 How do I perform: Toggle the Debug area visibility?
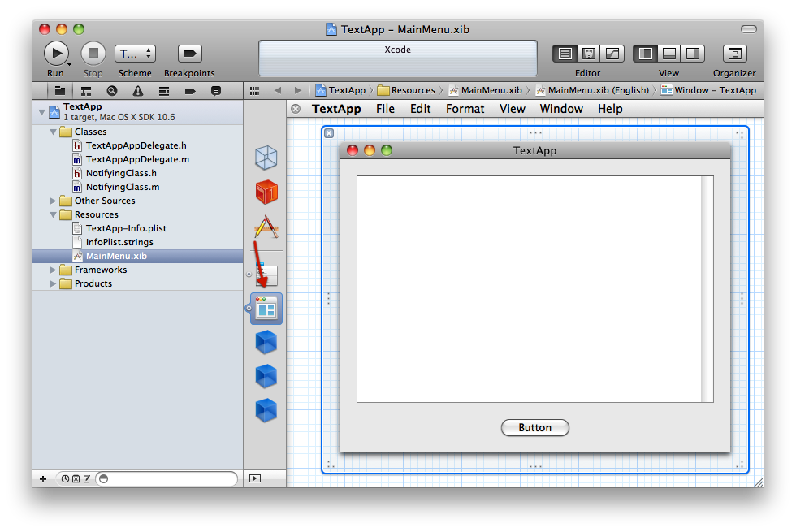(x=669, y=54)
